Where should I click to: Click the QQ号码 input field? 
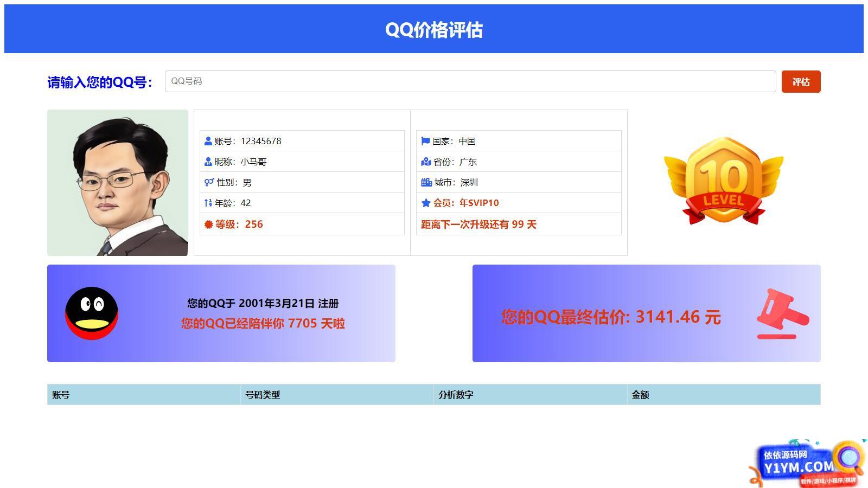coord(470,81)
